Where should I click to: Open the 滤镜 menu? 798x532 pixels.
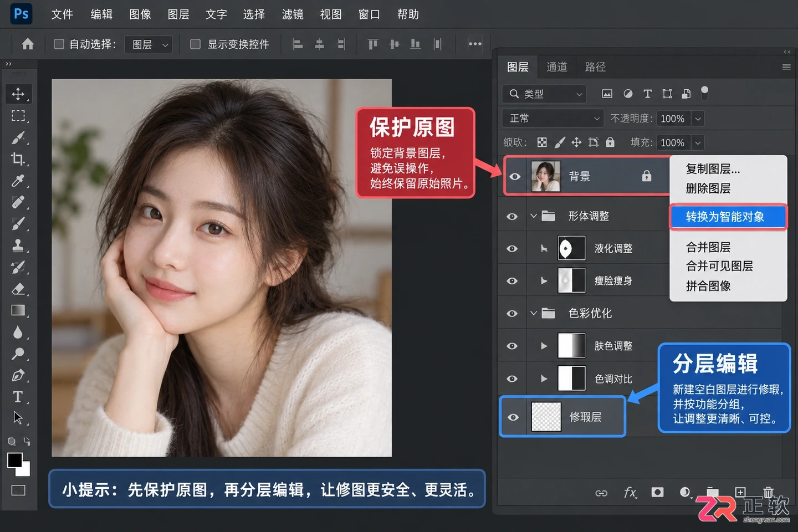[293, 14]
